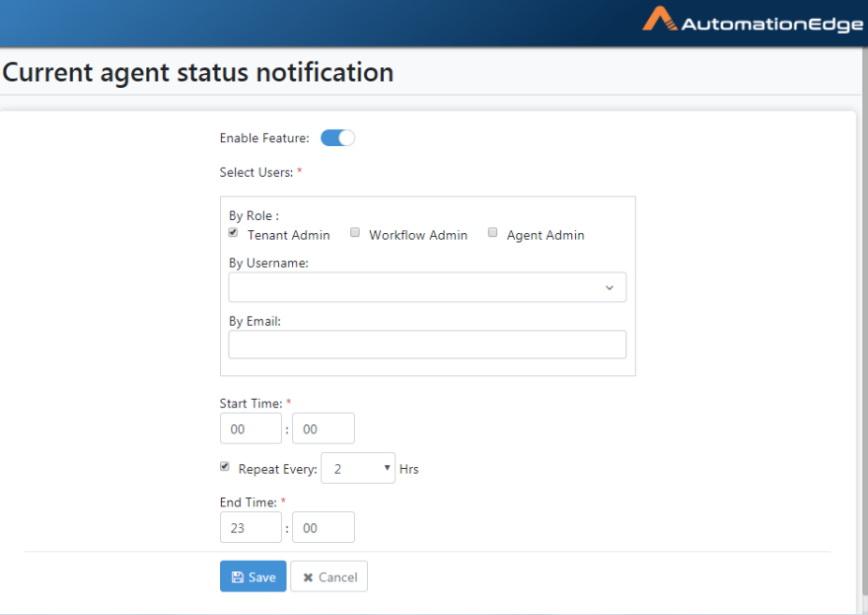Uncheck the Repeat Every checkbox

pyautogui.click(x=225, y=466)
